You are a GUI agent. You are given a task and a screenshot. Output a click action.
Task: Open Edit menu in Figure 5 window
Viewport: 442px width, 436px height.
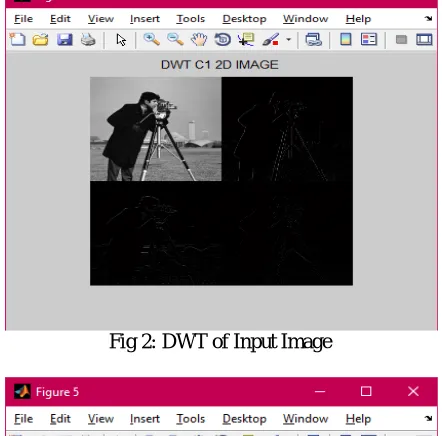pos(60,419)
